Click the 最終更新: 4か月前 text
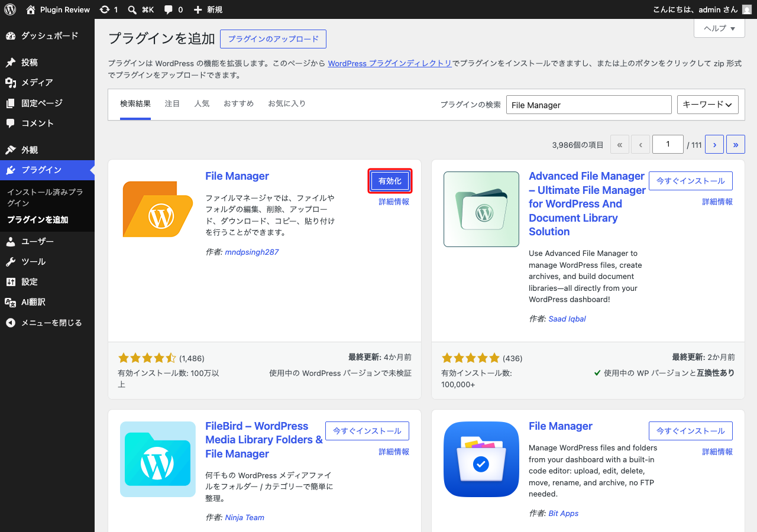The height and width of the screenshot is (532, 757). (x=380, y=358)
